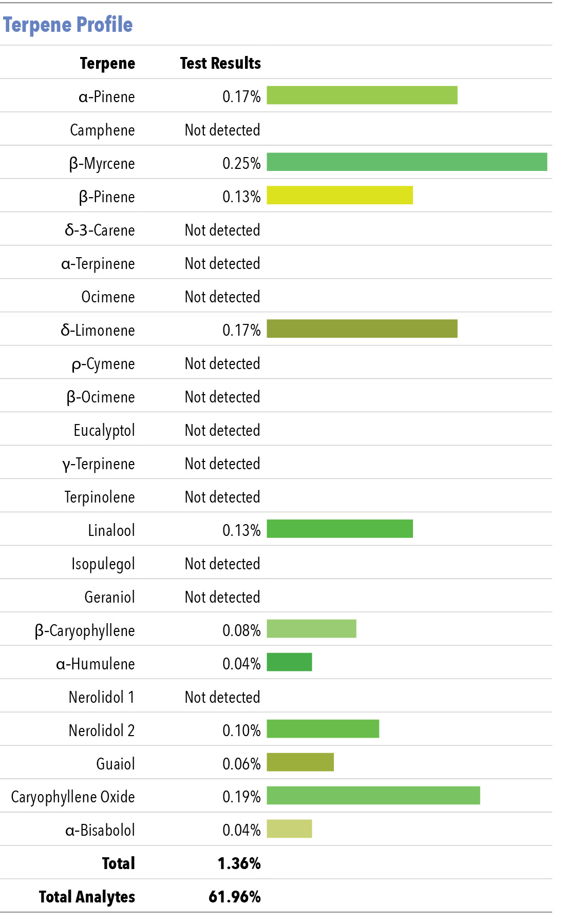Click the Total 1.36% value
The height and width of the screenshot is (924, 564).
point(239,863)
